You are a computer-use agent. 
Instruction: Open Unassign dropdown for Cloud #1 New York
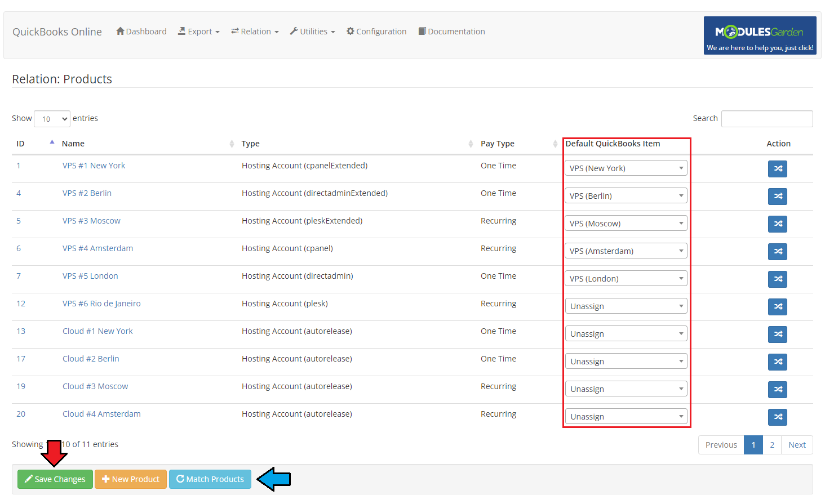click(626, 333)
